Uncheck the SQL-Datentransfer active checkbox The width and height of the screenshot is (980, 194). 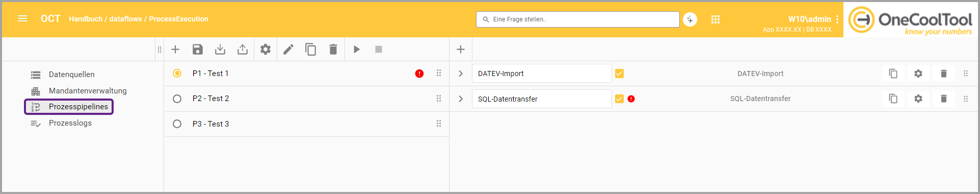[x=619, y=99]
